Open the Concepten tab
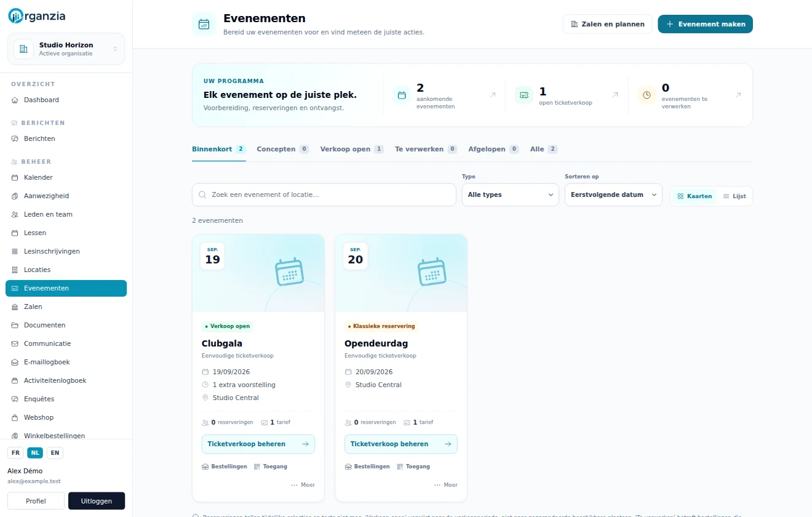812x517 pixels. tap(283, 150)
